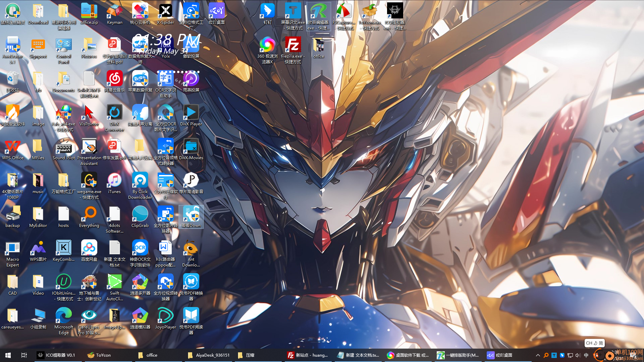Launch wegame.exe shortcut
Image resolution: width=644 pixels, height=362 pixels.
89,186
